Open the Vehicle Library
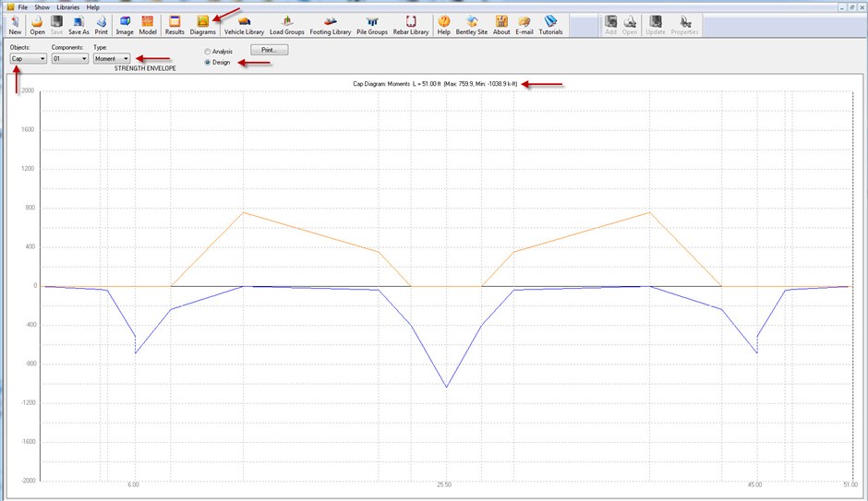This screenshot has width=868, height=501. (x=244, y=24)
